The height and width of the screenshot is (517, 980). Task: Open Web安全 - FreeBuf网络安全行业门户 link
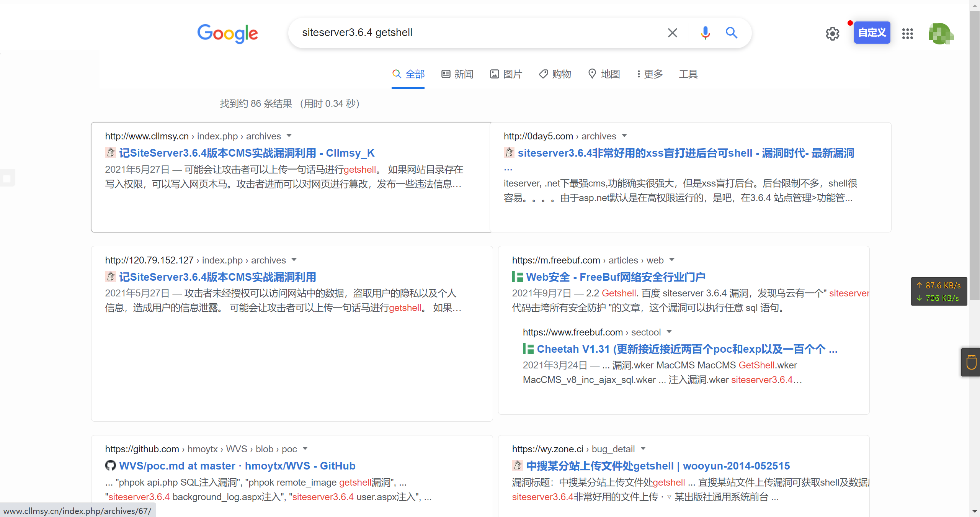click(x=616, y=277)
